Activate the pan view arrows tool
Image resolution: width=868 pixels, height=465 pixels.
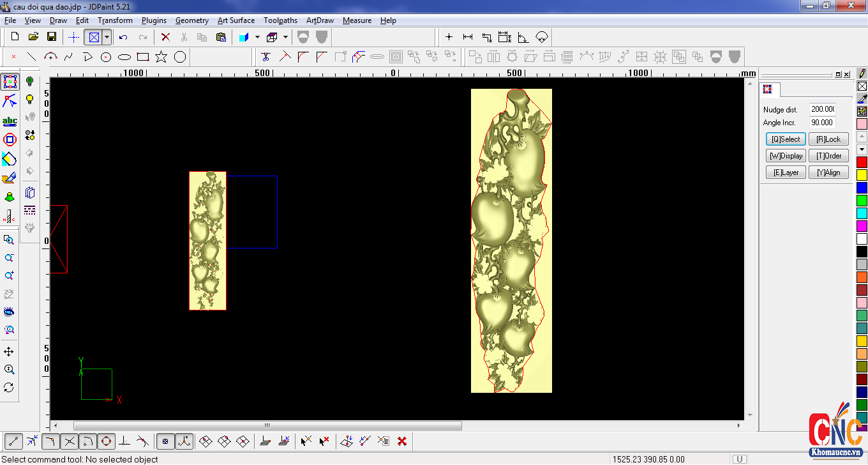[9, 352]
